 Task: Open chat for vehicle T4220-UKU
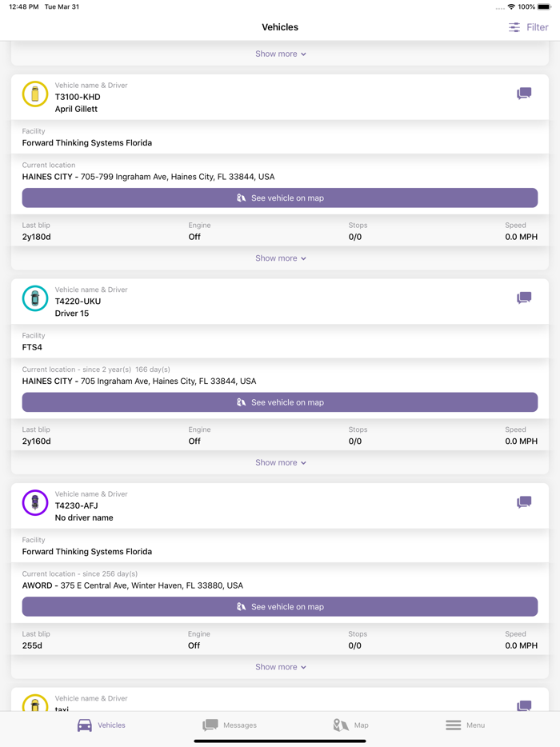pos(524,298)
